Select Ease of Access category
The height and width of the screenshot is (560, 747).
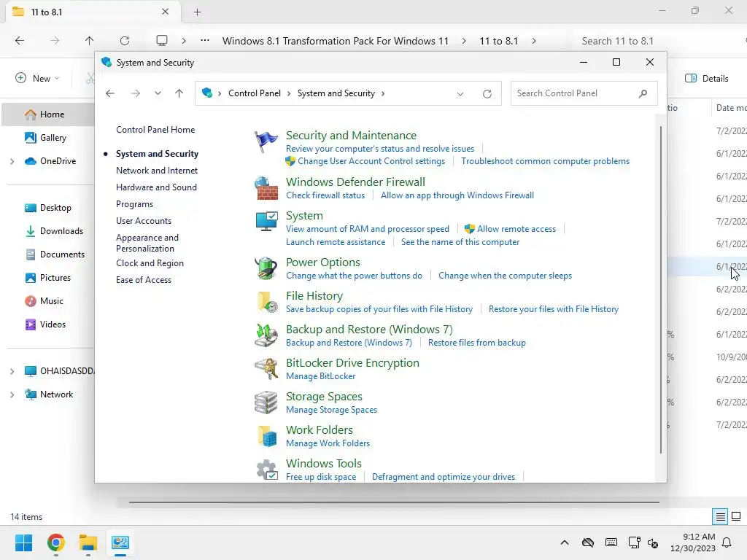[144, 280]
